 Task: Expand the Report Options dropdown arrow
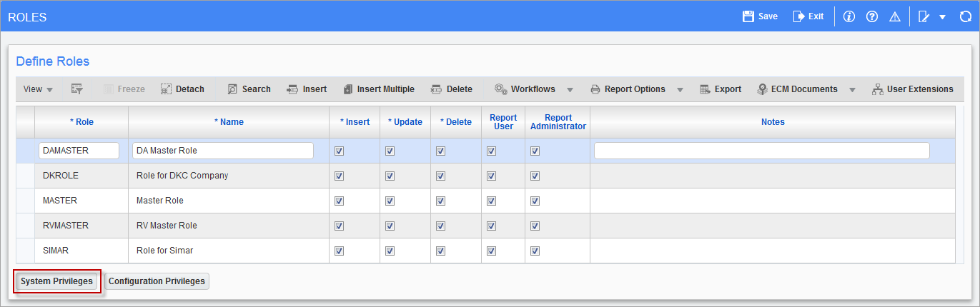coord(680,90)
